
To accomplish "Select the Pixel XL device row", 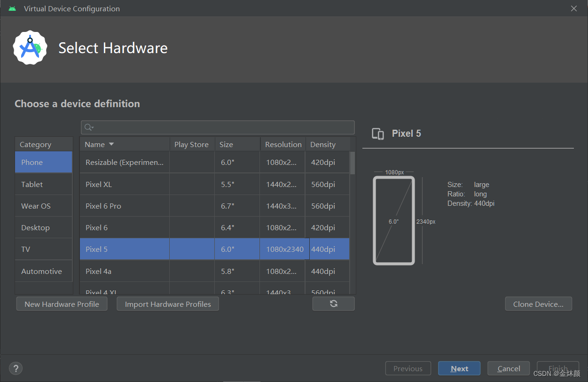I will point(215,184).
